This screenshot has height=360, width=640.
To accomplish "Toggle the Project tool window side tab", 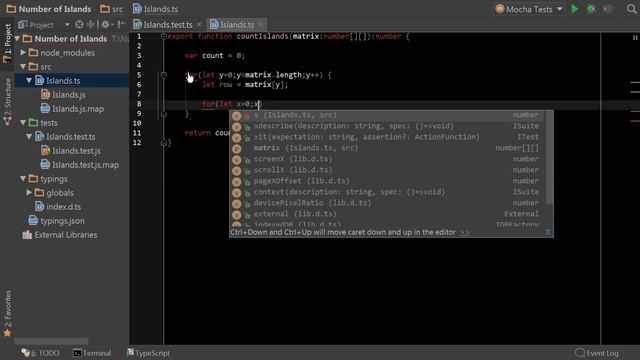I will [x=7, y=42].
